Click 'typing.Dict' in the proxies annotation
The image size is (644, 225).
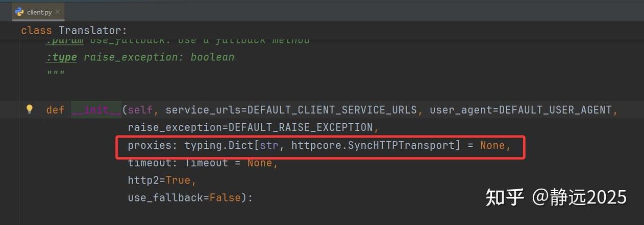218,145
